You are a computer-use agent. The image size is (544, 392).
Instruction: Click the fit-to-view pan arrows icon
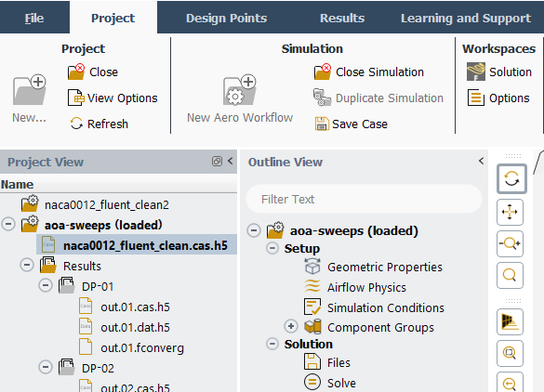click(510, 212)
